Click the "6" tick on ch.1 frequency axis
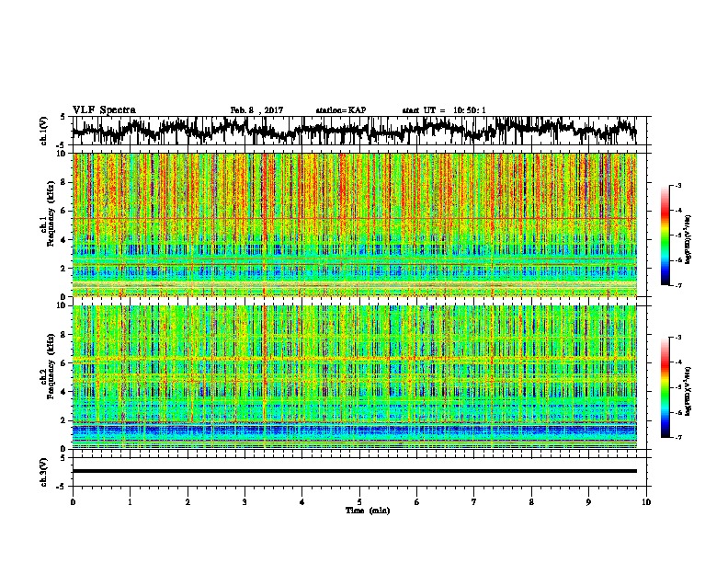Viewport: 728px width, 563px height. 64,211
